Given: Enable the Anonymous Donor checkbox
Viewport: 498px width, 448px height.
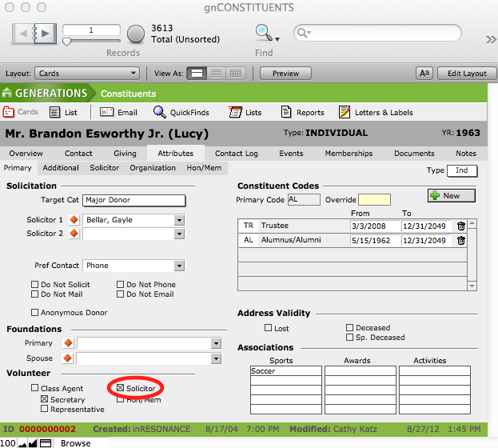Looking at the screenshot, I should 35,313.
